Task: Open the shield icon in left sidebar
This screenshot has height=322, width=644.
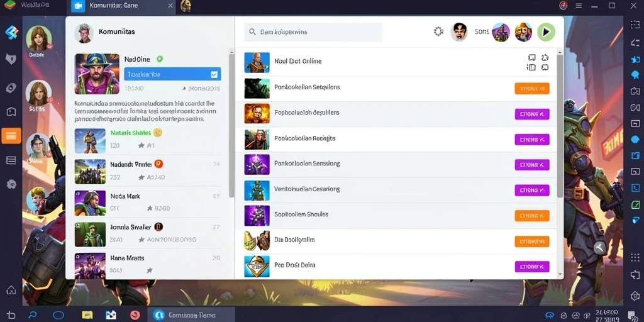Action: click(x=11, y=58)
